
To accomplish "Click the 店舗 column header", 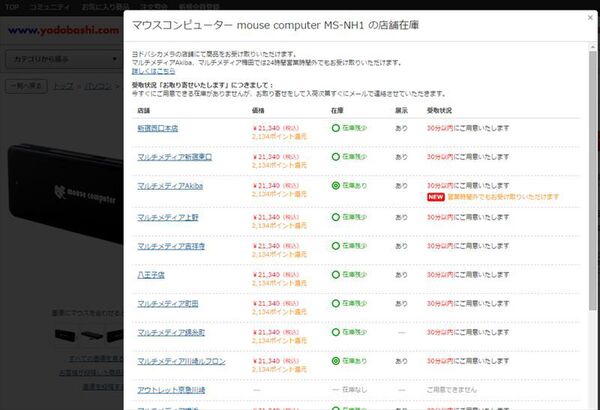I will click(x=143, y=111).
